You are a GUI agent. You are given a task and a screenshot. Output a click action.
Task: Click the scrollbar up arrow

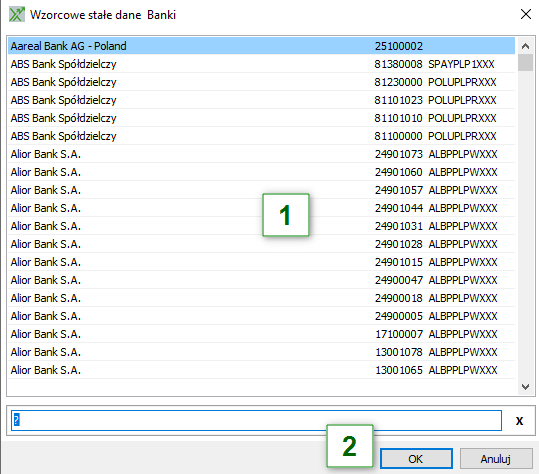click(x=525, y=46)
